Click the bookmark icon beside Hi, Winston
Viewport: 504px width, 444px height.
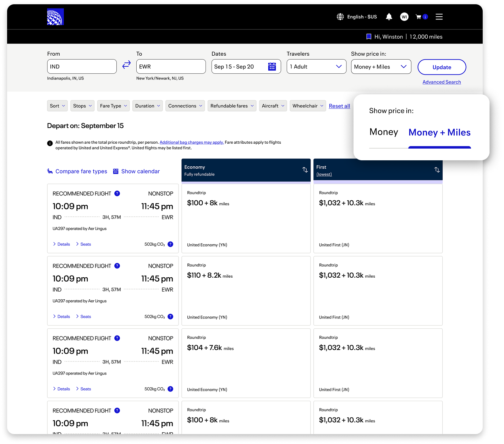coord(369,37)
